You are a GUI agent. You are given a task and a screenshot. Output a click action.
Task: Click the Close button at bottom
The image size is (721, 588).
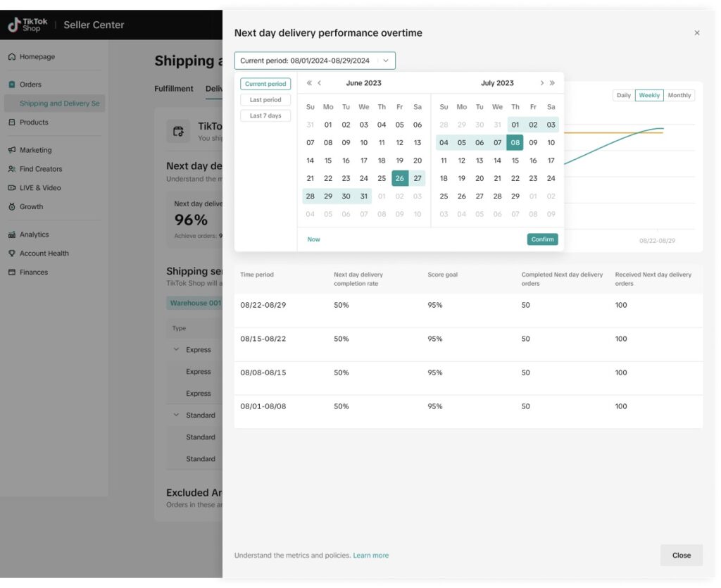(682, 556)
